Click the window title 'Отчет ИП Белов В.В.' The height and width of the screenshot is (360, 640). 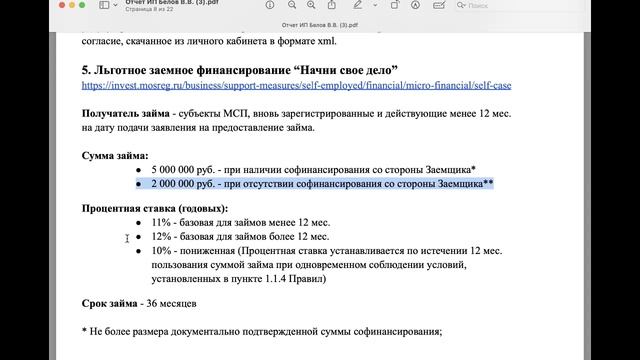(172, 2)
